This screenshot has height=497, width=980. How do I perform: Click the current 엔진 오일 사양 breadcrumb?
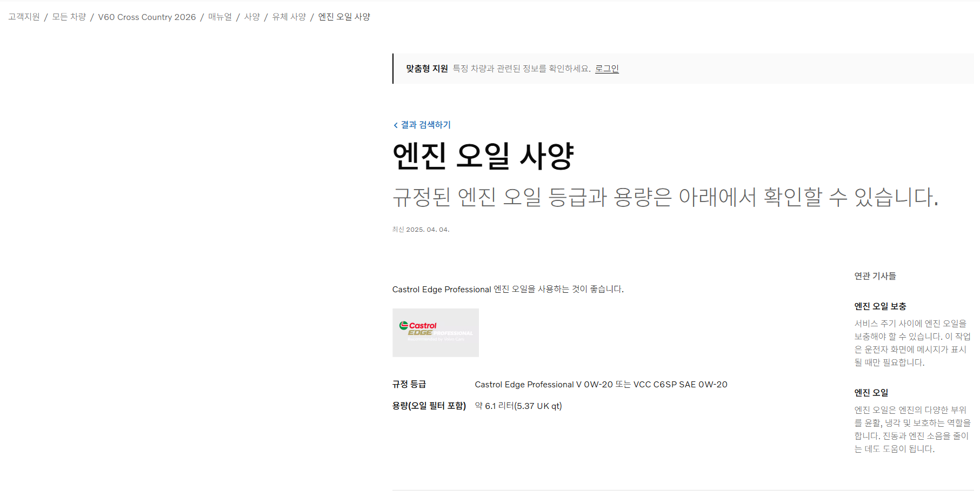(344, 17)
